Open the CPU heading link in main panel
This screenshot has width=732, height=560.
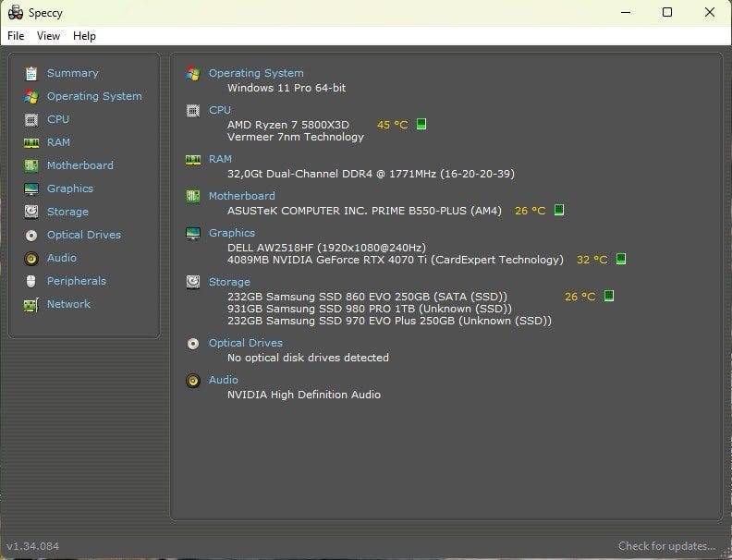coord(219,110)
